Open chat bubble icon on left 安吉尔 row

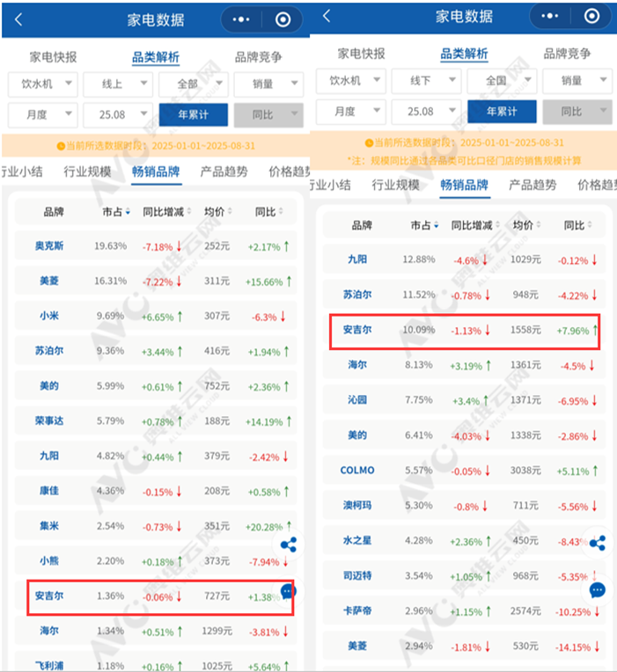click(x=288, y=592)
